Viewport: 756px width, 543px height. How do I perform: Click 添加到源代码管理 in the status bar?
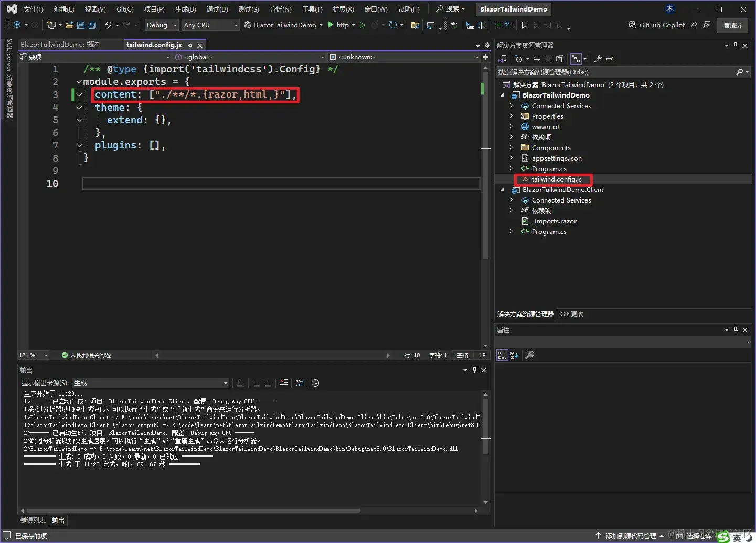[631, 536]
